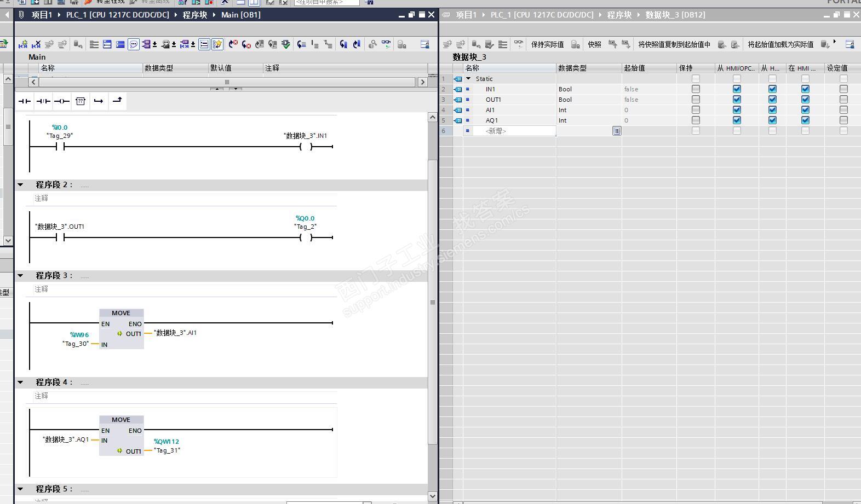861x504 pixels.
Task: Click the ladder editor vertical scrollbar thumb
Action: coord(433,302)
